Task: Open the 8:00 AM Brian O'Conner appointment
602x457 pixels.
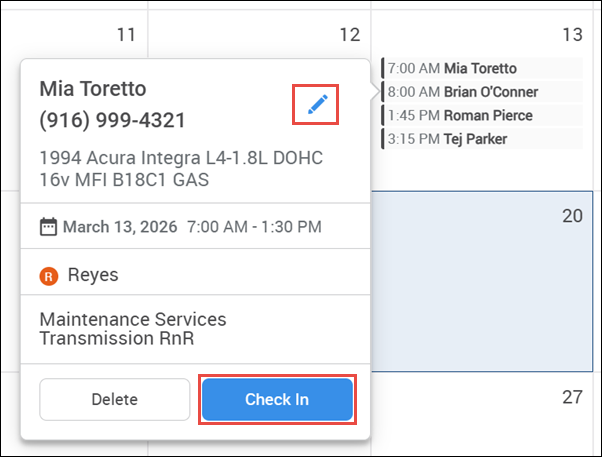Action: point(481,92)
